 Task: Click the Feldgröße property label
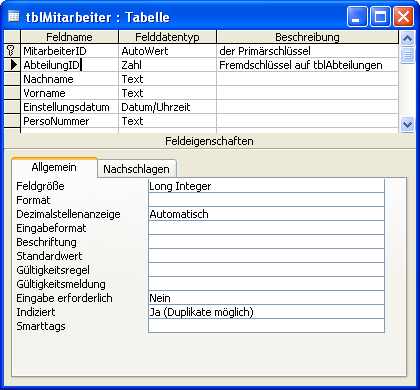coord(40,186)
